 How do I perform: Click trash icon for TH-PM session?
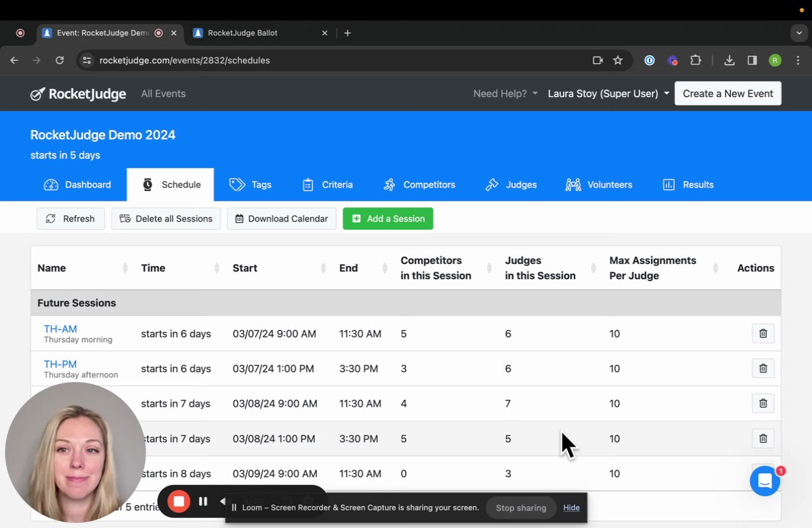(763, 369)
